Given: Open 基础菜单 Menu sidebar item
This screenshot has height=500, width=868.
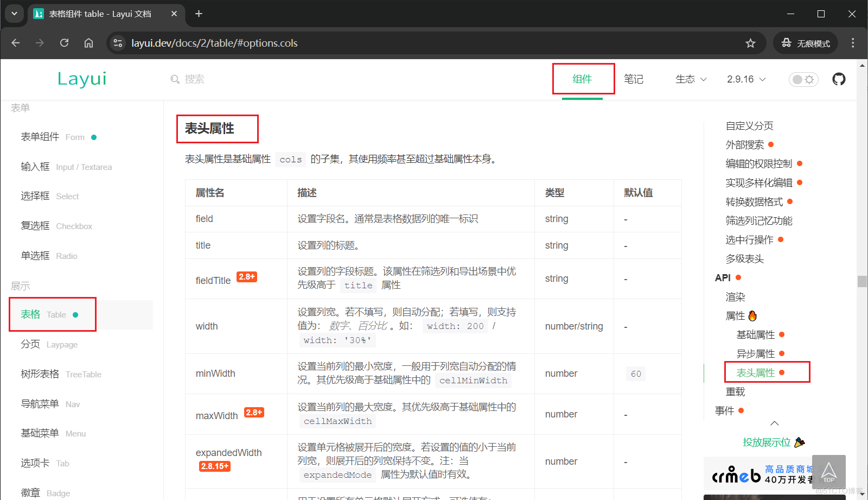Looking at the screenshot, I should tap(53, 433).
